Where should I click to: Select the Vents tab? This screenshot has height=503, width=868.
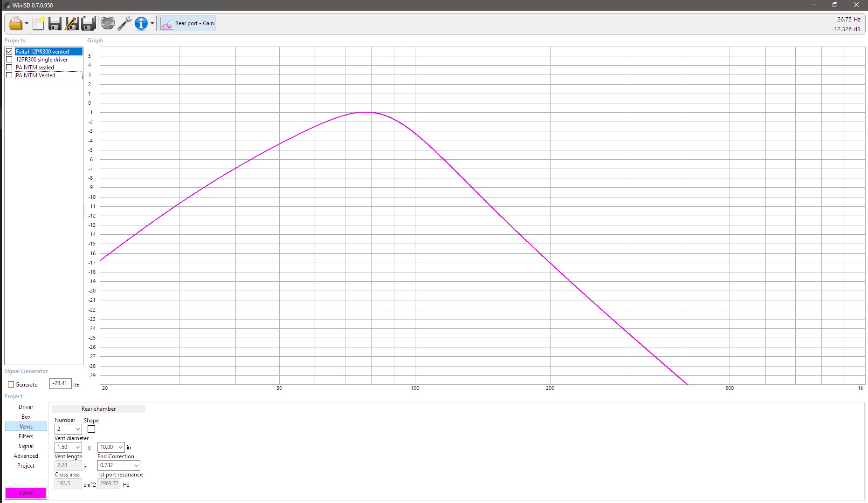coord(26,427)
